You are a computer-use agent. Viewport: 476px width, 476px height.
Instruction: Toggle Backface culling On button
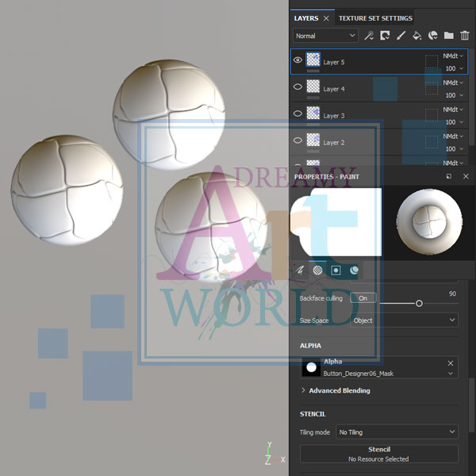(x=363, y=298)
